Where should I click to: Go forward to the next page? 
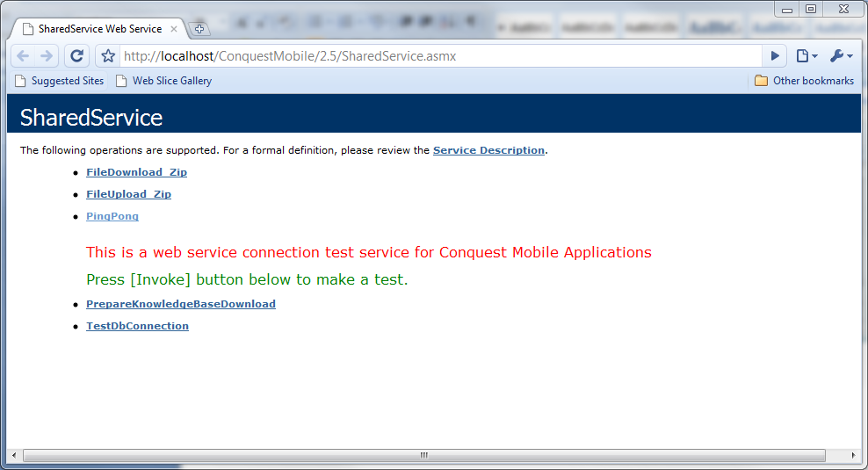[47, 56]
